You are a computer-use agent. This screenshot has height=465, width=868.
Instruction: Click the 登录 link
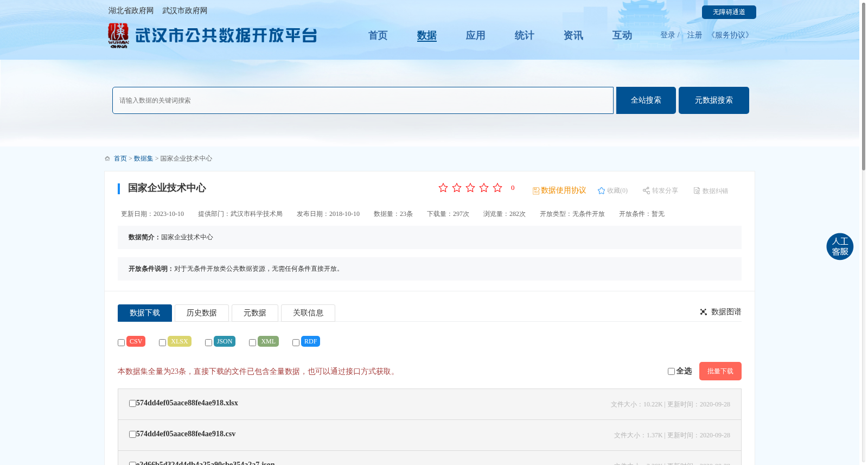(668, 35)
